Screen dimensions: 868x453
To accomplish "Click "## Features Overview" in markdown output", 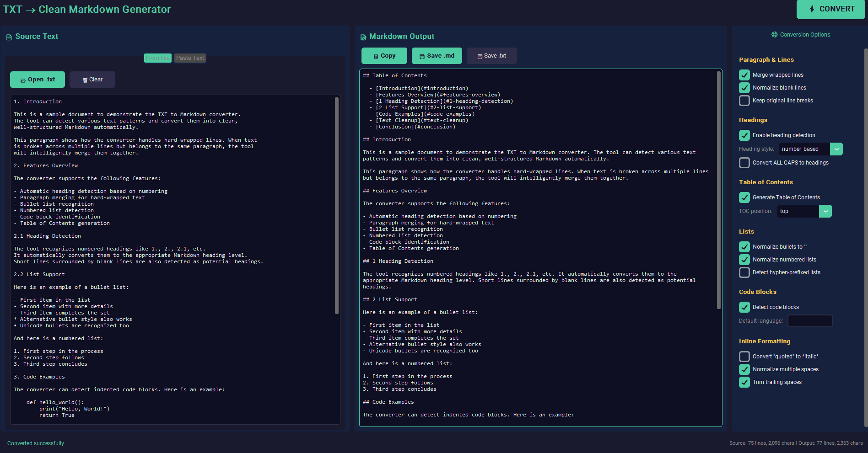I will click(395, 191).
